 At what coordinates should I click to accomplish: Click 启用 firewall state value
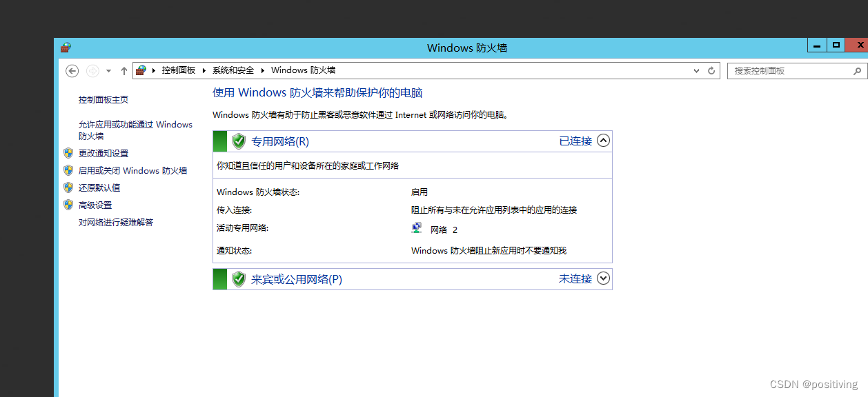click(x=420, y=192)
